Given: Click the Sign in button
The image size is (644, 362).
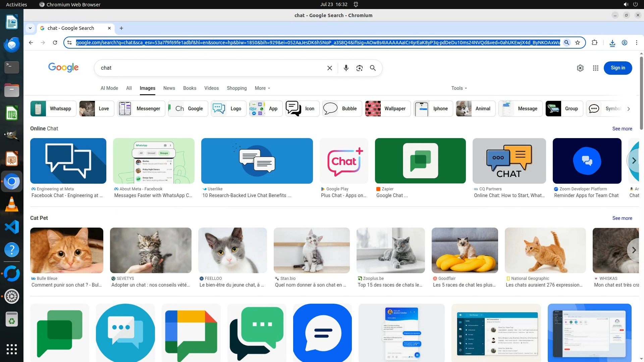Looking at the screenshot, I should (x=618, y=68).
